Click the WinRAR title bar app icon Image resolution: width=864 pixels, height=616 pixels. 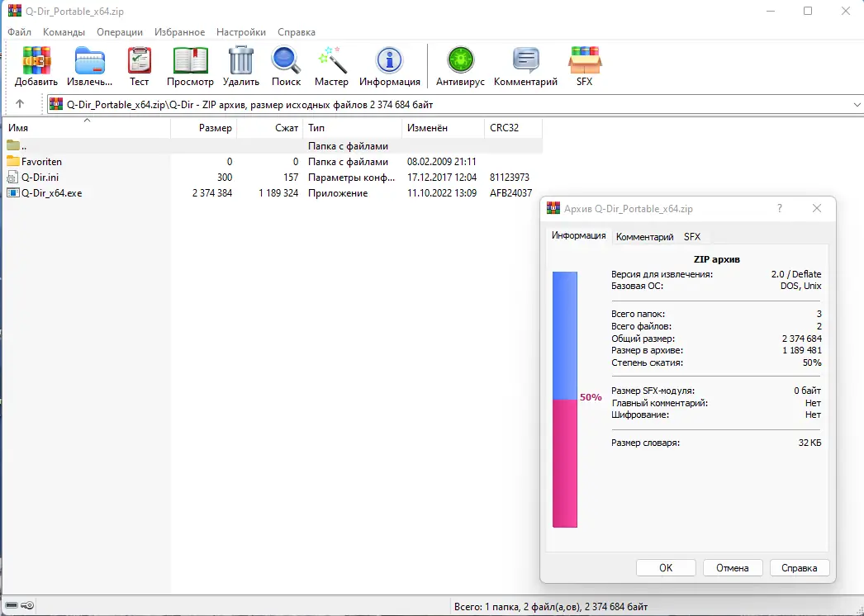click(x=14, y=11)
